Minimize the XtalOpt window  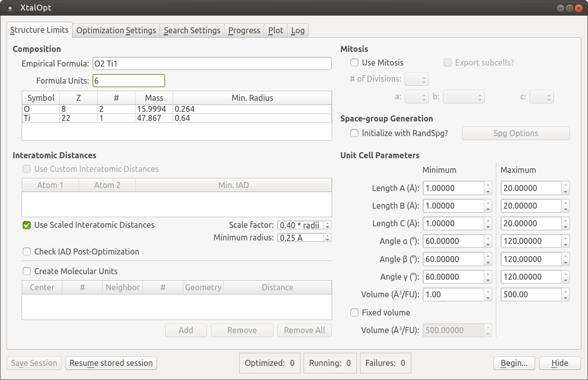tap(560, 8)
